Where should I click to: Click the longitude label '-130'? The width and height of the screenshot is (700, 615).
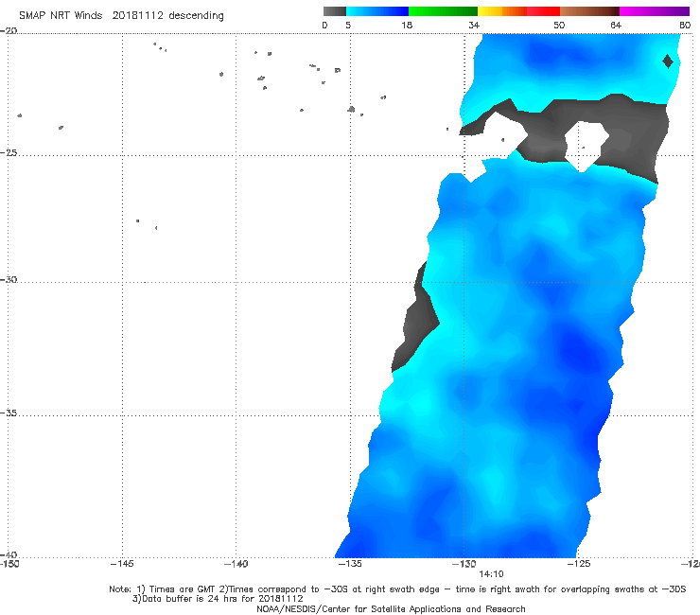pos(464,564)
